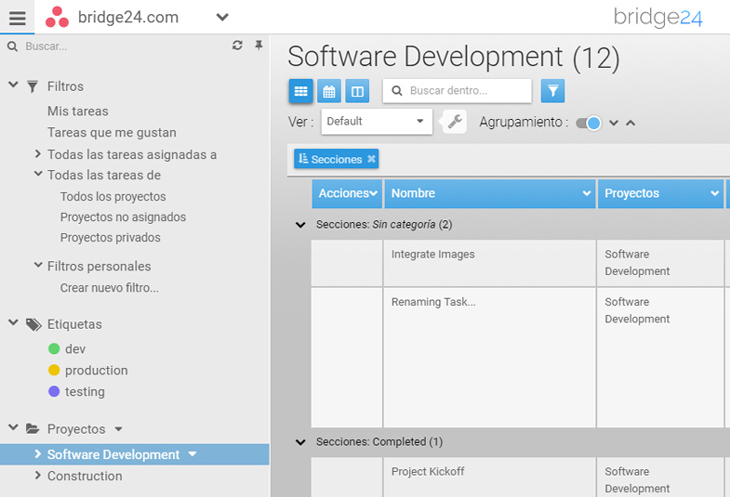Select the Construction project
This screenshot has height=497, width=730.
85,476
